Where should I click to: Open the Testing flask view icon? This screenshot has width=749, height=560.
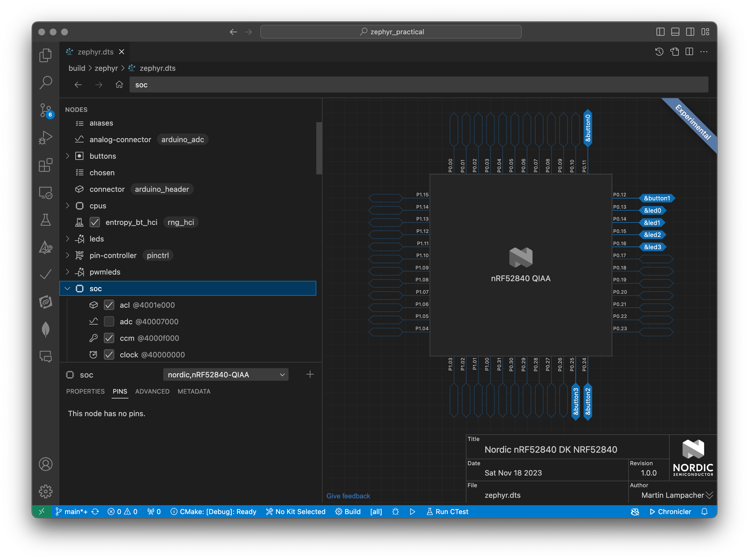tap(45, 220)
